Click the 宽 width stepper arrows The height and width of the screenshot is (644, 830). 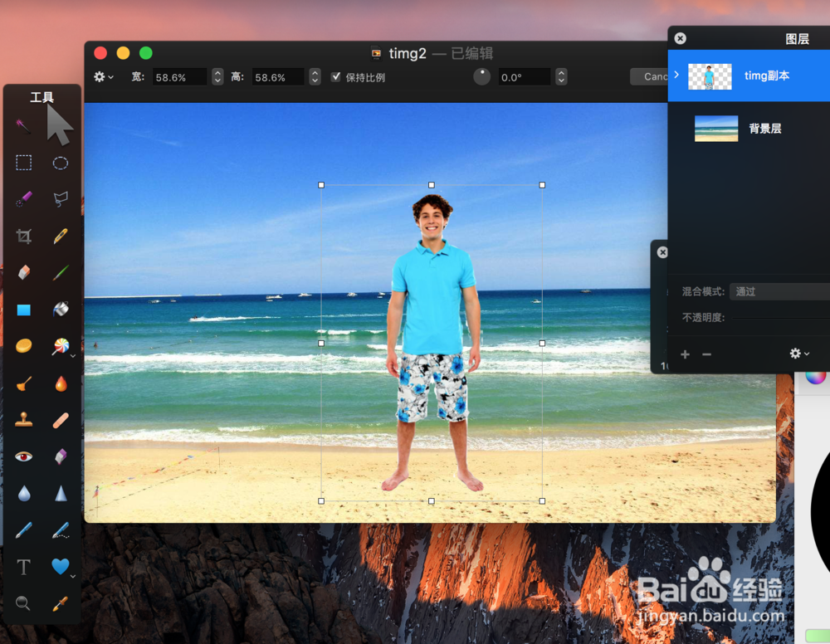(x=217, y=77)
